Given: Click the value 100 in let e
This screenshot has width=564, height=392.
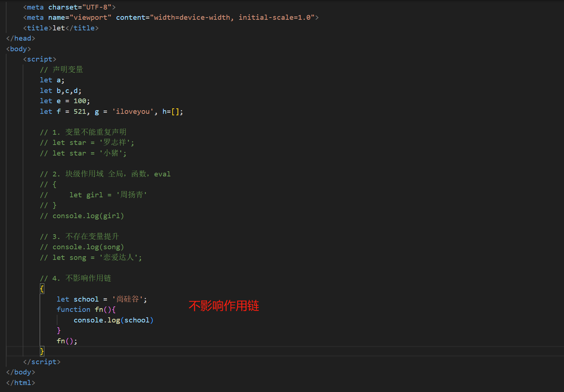Looking at the screenshot, I should pyautogui.click(x=80, y=101).
